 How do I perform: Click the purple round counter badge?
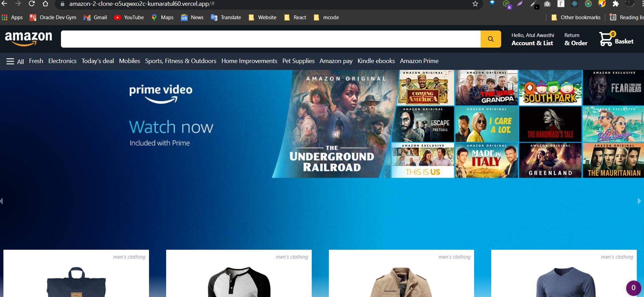click(633, 288)
